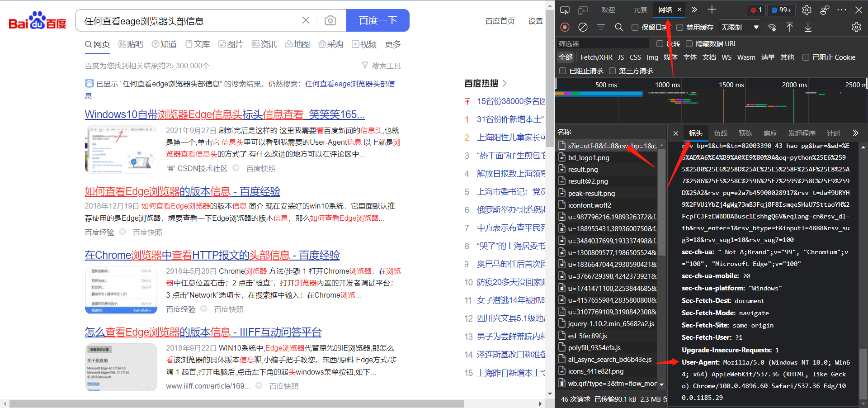Click the import HAR up-arrow icon
The width and height of the screenshot is (868, 408).
790,27
